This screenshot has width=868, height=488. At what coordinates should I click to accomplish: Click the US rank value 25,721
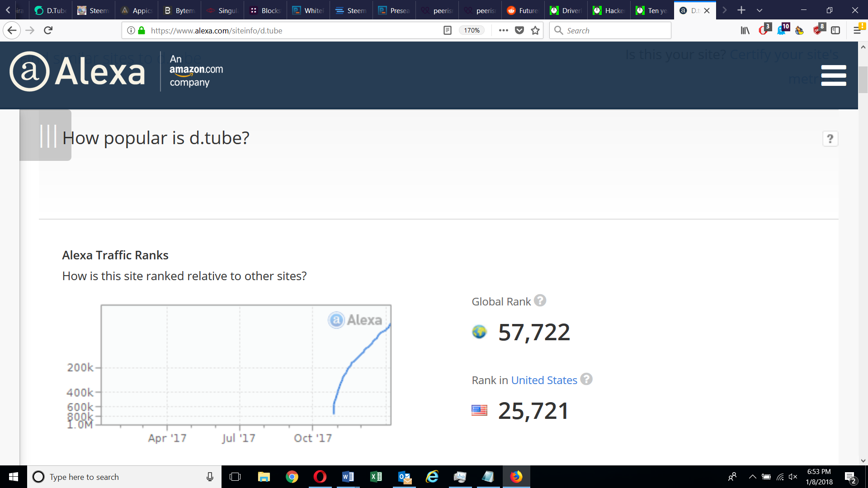click(533, 411)
